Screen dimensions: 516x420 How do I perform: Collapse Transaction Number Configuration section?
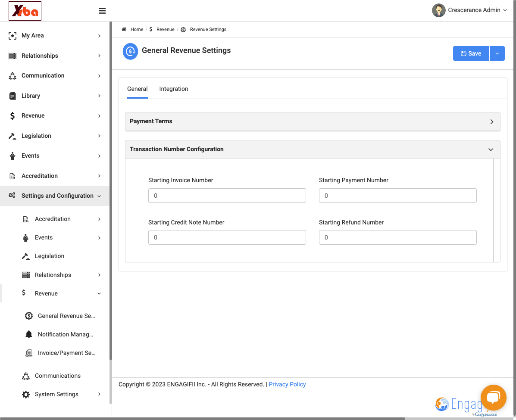point(312,149)
